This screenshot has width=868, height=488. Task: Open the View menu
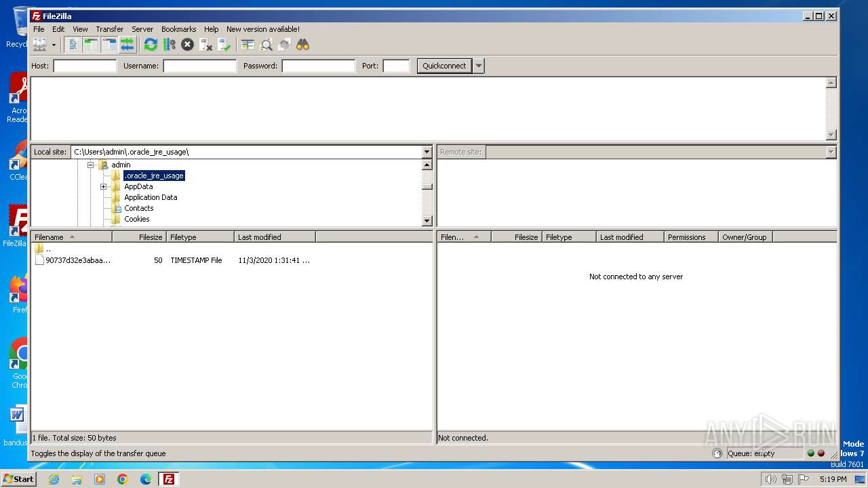click(x=80, y=29)
